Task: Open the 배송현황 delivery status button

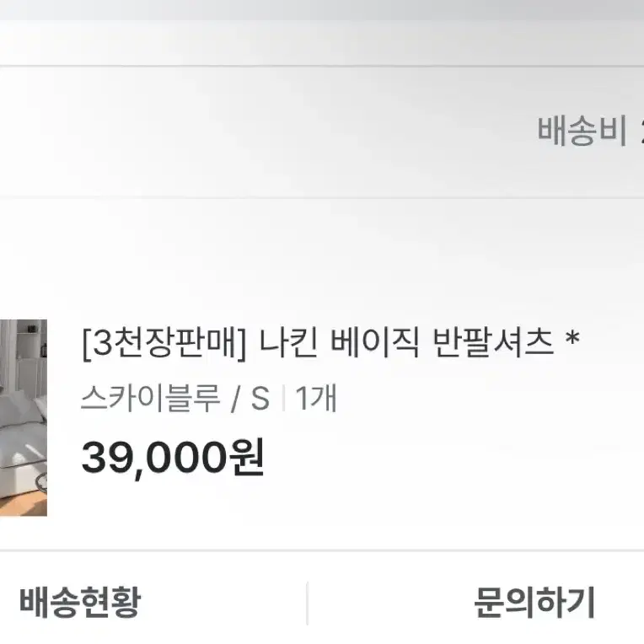Action: click(x=81, y=602)
